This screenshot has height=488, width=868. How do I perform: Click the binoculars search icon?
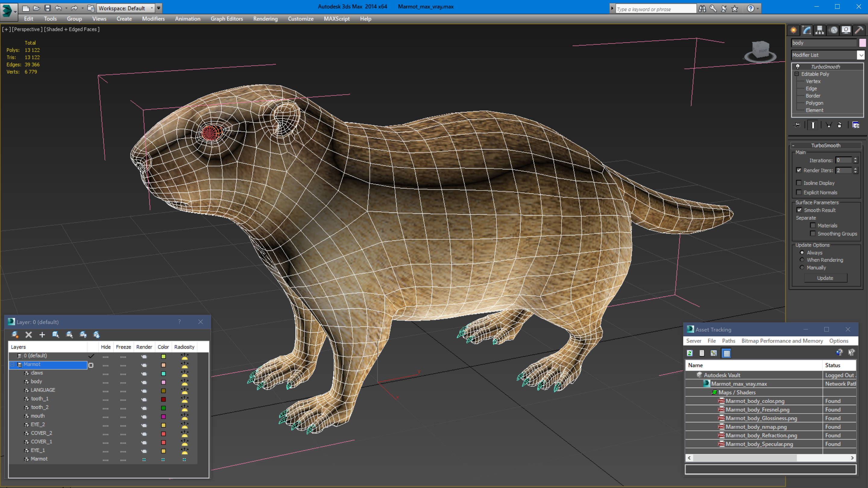point(702,9)
